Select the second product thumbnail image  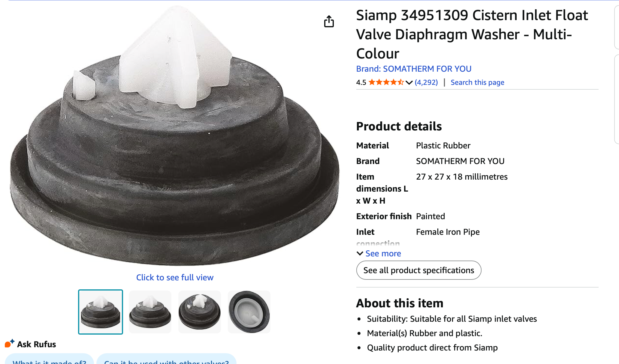coord(150,312)
